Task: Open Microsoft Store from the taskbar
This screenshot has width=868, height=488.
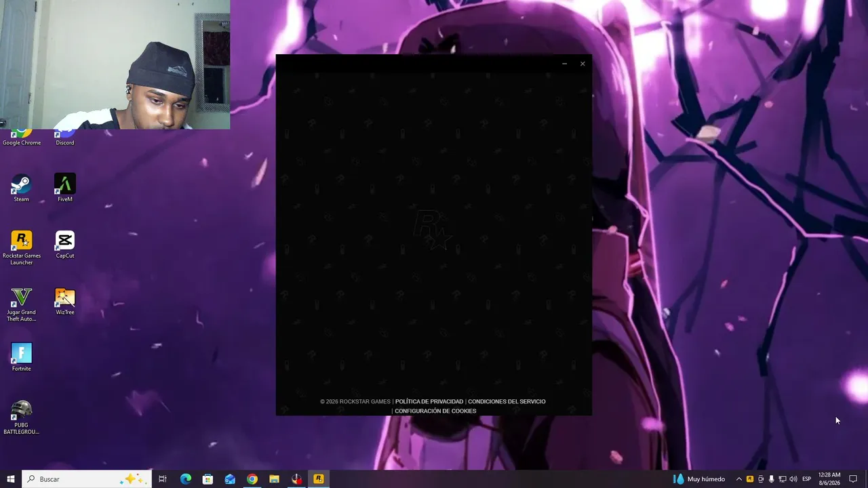Action: pyautogui.click(x=208, y=479)
